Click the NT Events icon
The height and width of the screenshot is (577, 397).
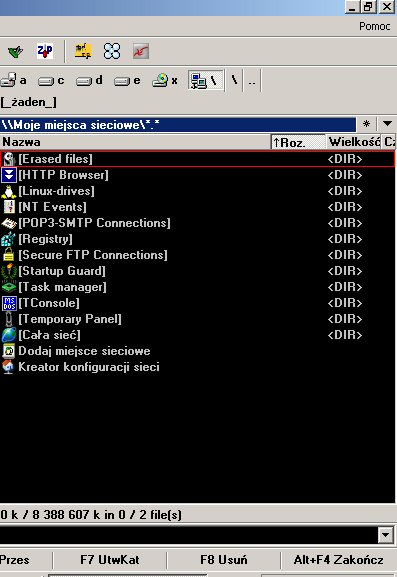9,207
